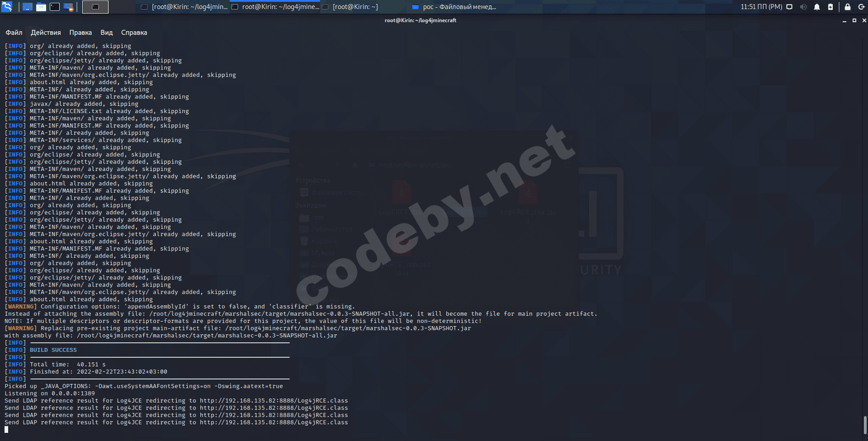868x441 pixels.
Task: Click the window title root@Kirin: ~/log4jminecraft
Action: coord(420,21)
